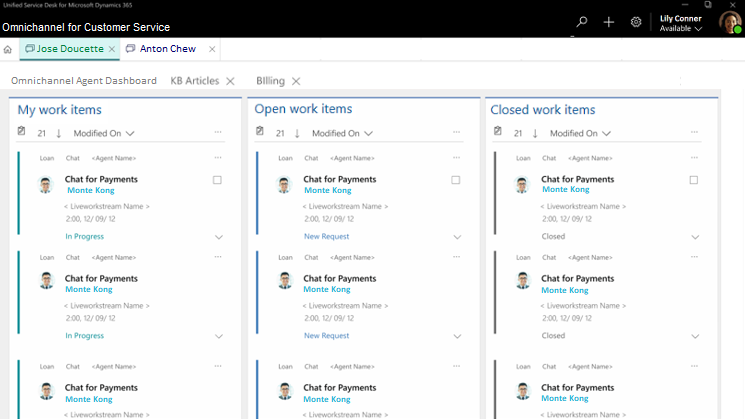
Task: Open ellipsis menu on first Open work items card
Action: [457, 157]
